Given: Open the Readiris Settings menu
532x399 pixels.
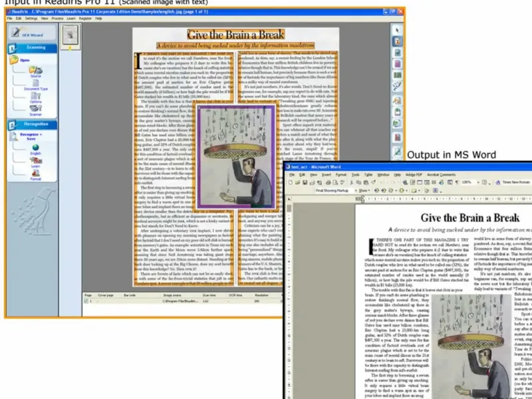Looking at the screenshot, I should pos(31,19).
